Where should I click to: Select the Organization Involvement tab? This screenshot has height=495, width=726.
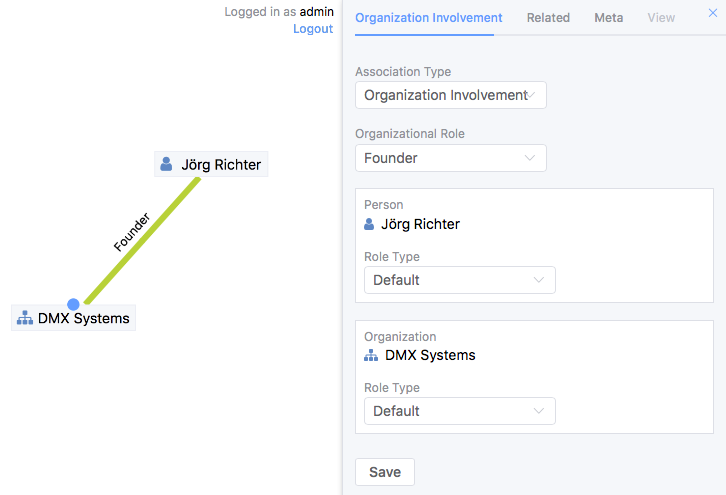pos(428,18)
